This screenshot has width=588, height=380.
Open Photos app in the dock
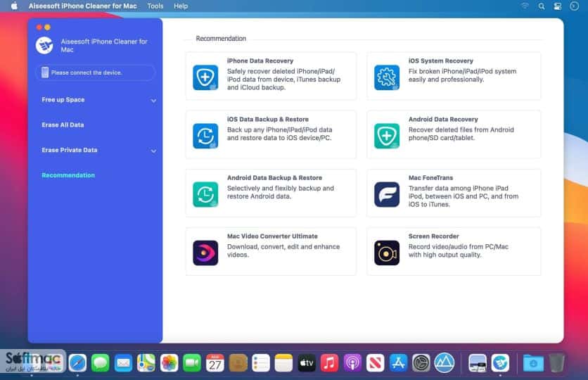tap(169, 362)
